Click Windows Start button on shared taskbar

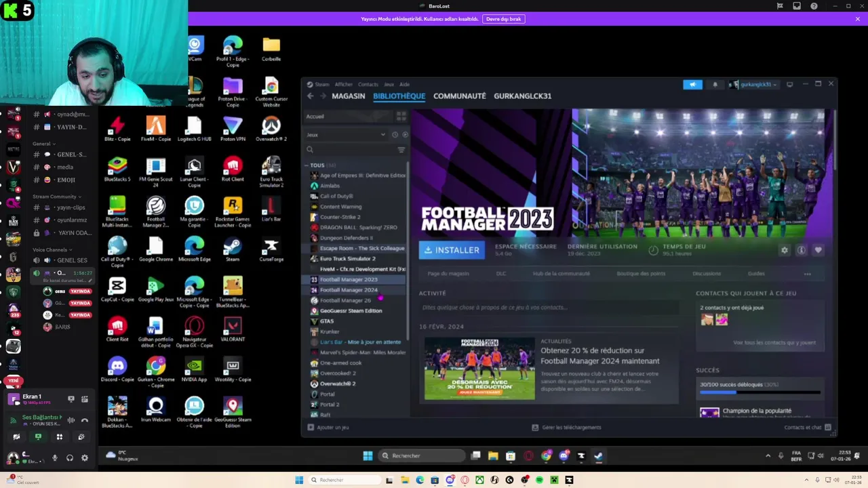coord(368,456)
